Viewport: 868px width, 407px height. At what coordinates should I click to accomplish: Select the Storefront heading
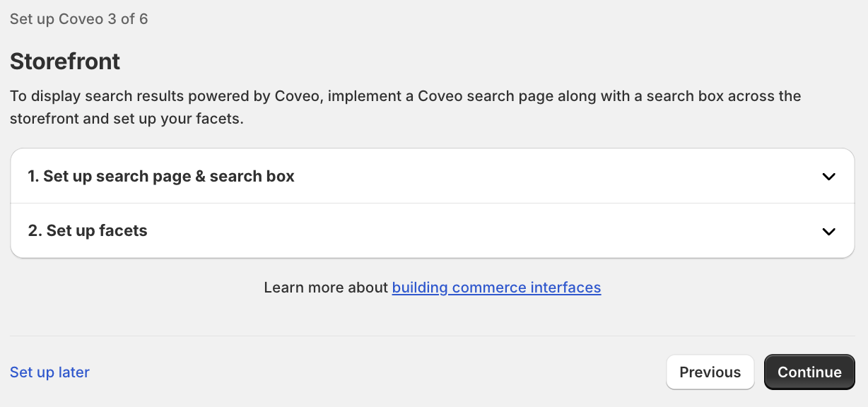tap(64, 61)
